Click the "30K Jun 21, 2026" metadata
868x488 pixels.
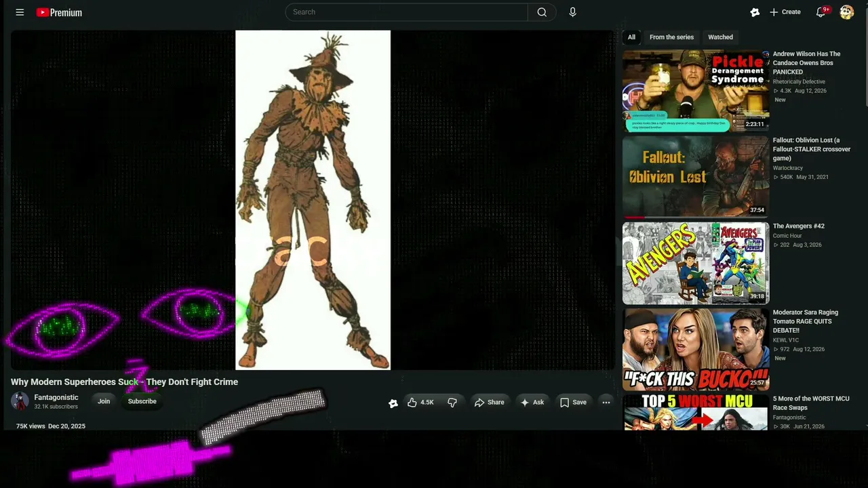coord(799,427)
